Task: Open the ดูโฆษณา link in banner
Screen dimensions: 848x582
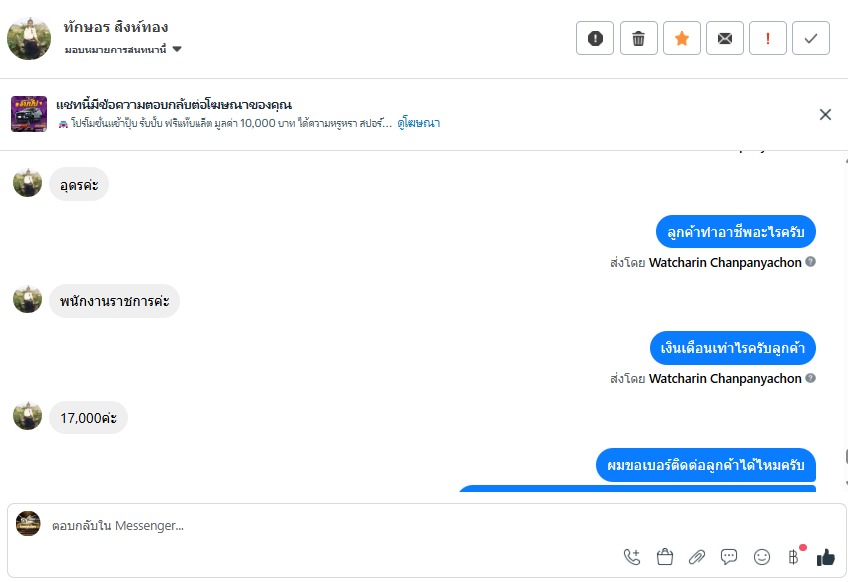Action: pos(418,123)
